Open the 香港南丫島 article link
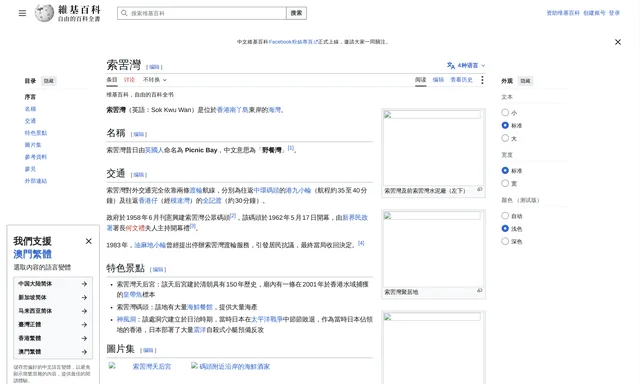 click(233, 110)
